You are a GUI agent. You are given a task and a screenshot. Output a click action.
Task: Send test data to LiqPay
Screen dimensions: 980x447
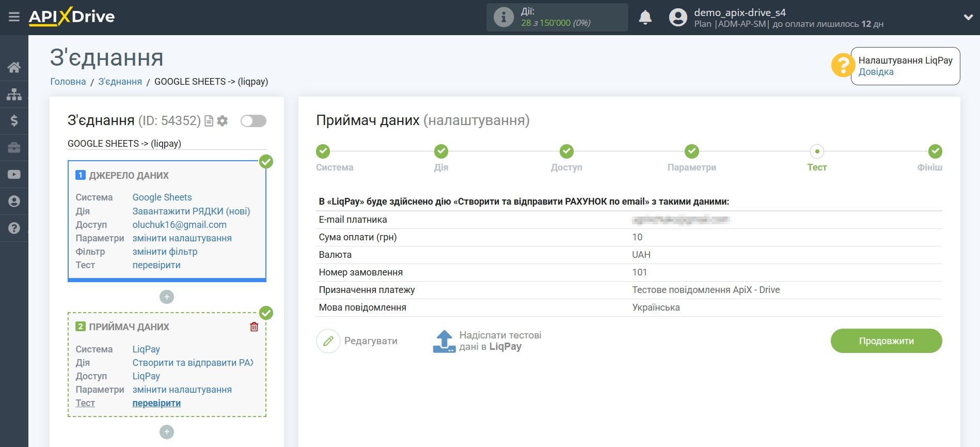(500, 341)
